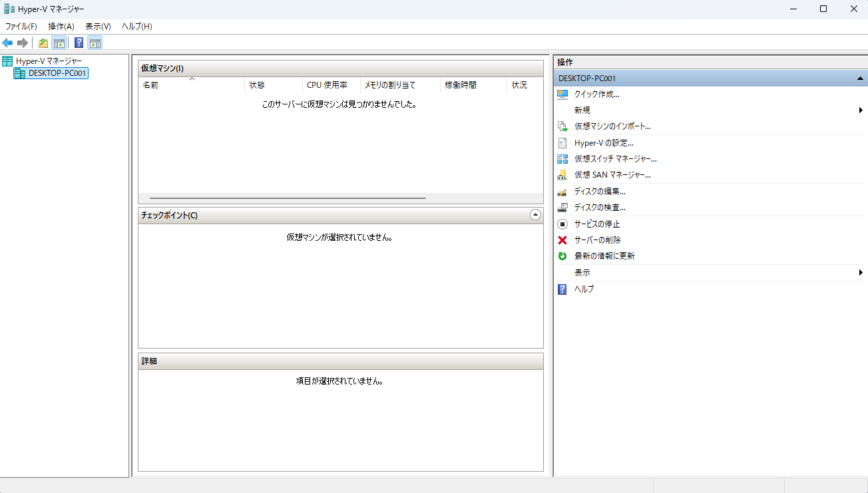Click the blue Help toolbar icon
This screenshot has width=868, height=493.
pos(79,43)
